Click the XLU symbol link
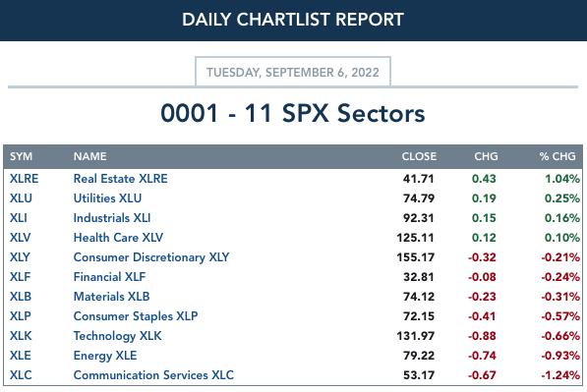Image resolution: width=587 pixels, height=392 pixels. 21,198
